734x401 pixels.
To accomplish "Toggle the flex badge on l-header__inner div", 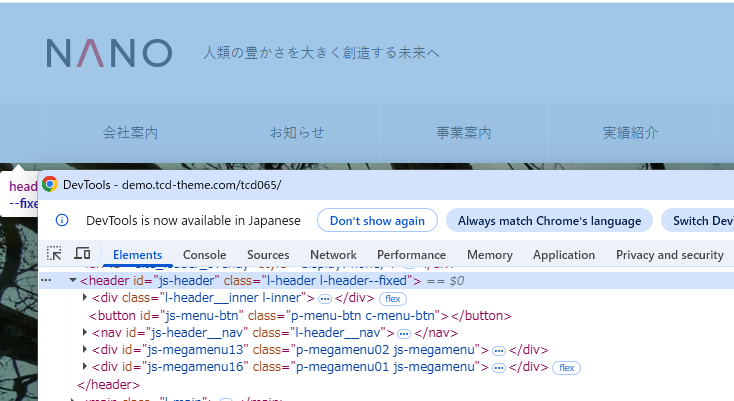I will 392,298.
